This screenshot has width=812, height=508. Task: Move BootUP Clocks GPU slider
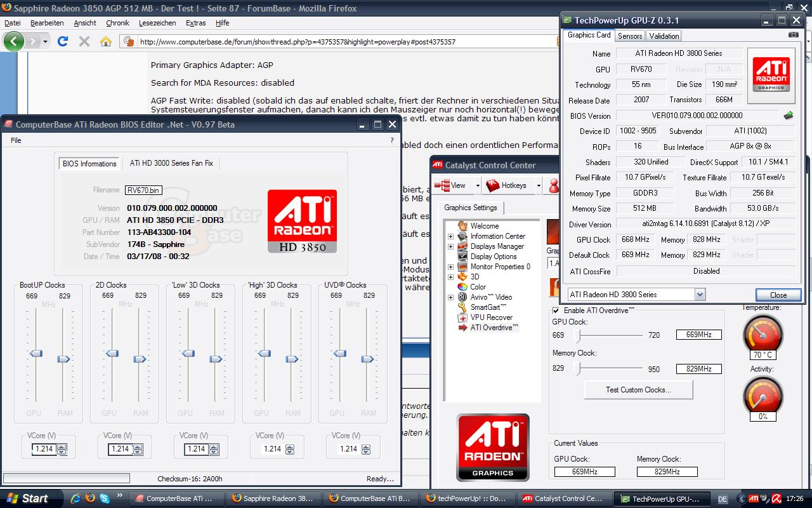pyautogui.click(x=36, y=353)
